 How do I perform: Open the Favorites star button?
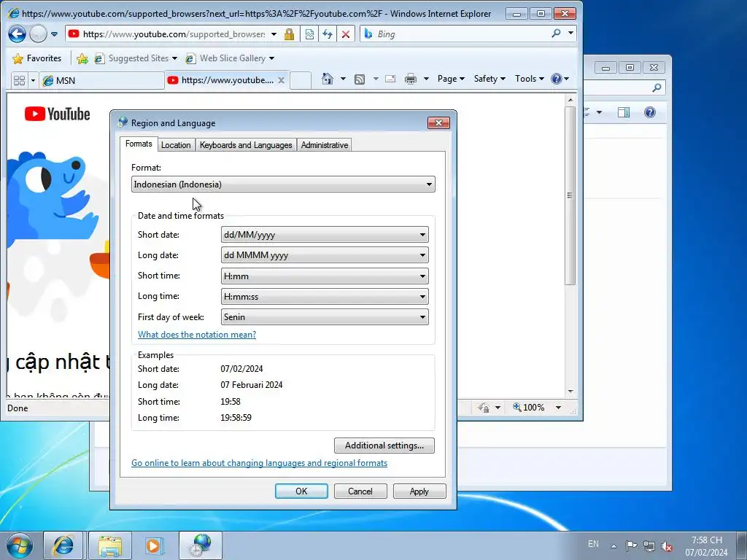pyautogui.click(x=37, y=58)
